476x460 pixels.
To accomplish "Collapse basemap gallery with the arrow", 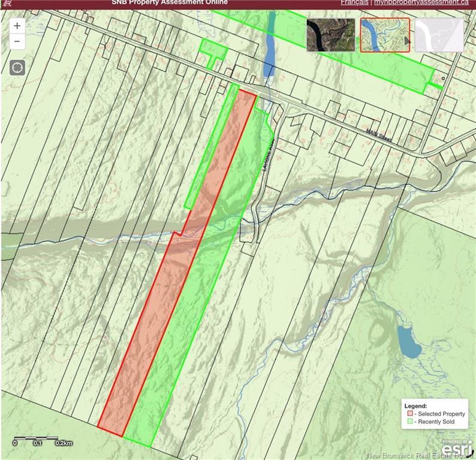I will [x=407, y=41].
